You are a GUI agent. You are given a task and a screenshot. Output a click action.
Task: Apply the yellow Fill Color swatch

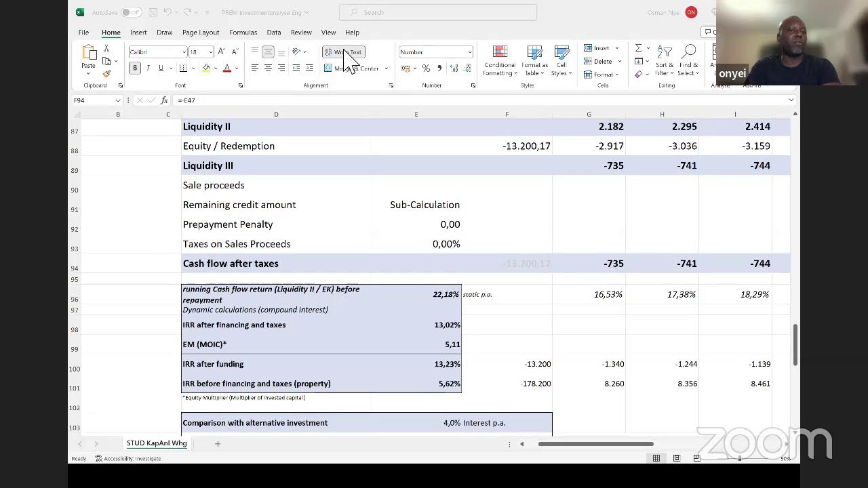(x=206, y=68)
